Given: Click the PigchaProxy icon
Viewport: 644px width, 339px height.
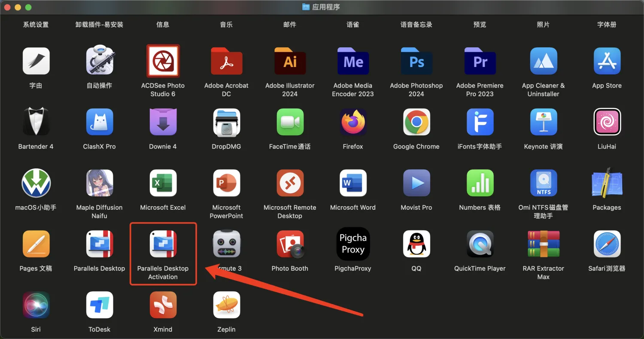Looking at the screenshot, I should pyautogui.click(x=353, y=244).
